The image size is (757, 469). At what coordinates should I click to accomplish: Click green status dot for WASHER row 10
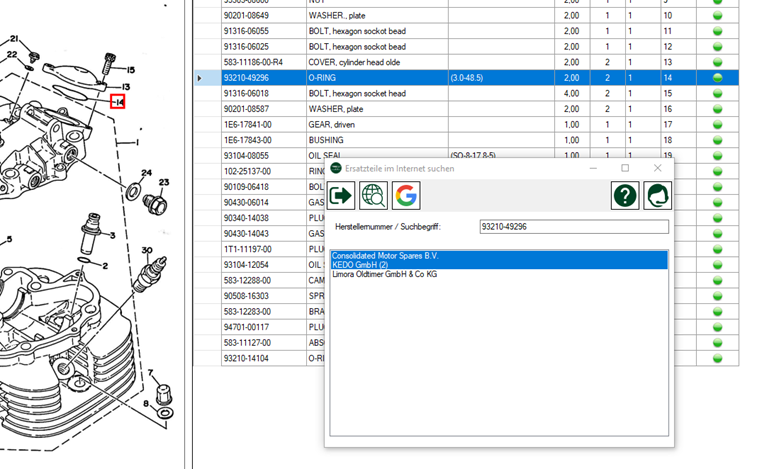coord(717,16)
